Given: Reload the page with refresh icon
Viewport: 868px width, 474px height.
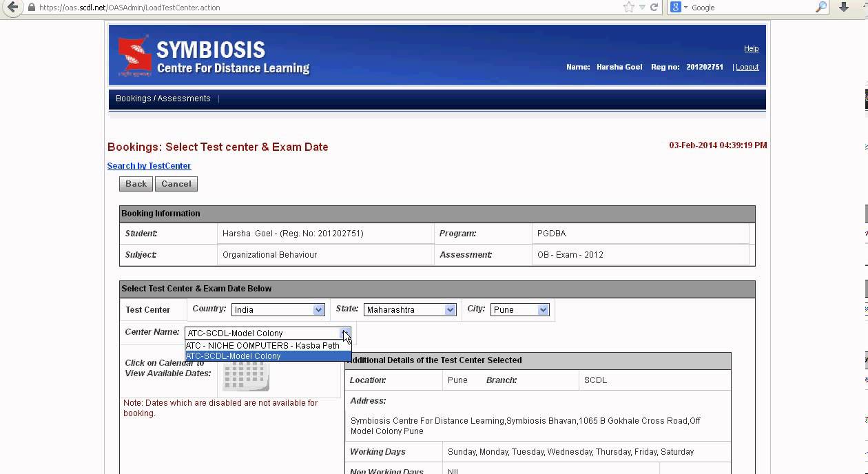Looking at the screenshot, I should tap(654, 7).
